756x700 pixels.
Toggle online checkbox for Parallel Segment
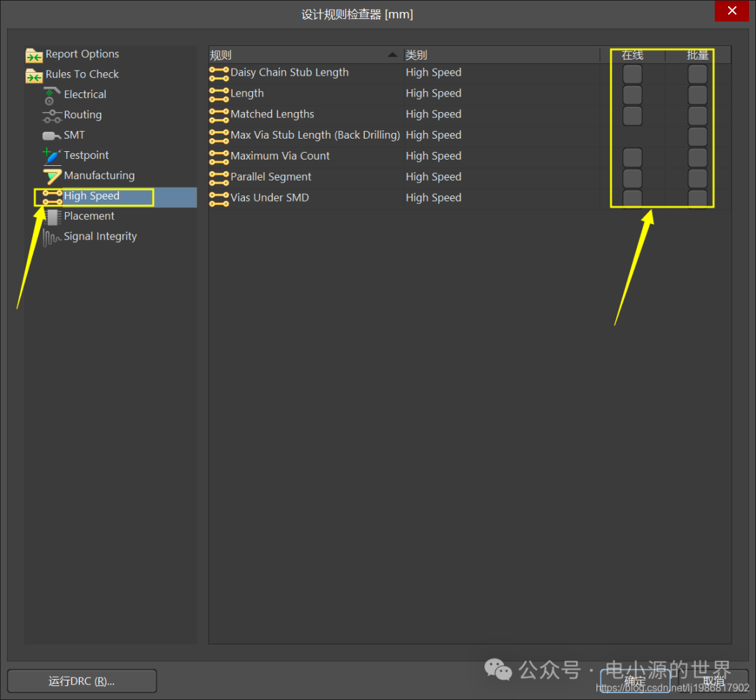coord(632,178)
